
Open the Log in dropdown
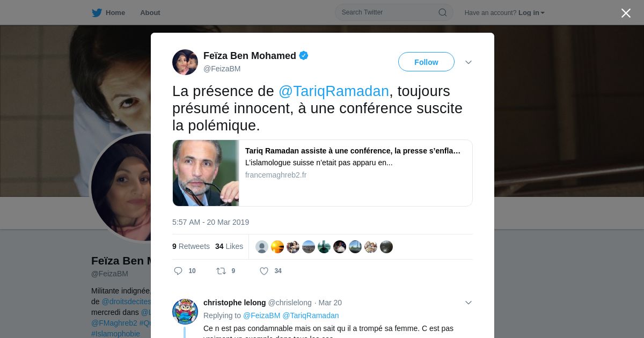(x=531, y=12)
